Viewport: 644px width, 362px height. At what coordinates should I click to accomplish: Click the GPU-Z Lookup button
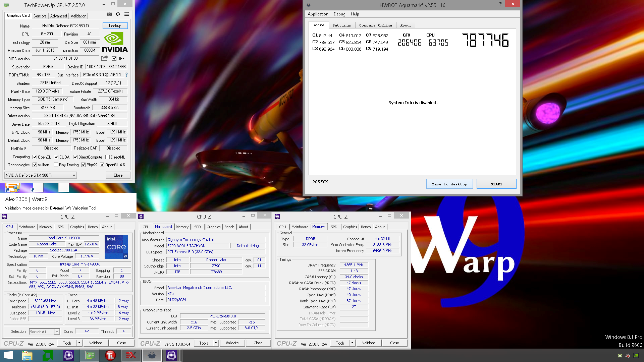coord(115,26)
